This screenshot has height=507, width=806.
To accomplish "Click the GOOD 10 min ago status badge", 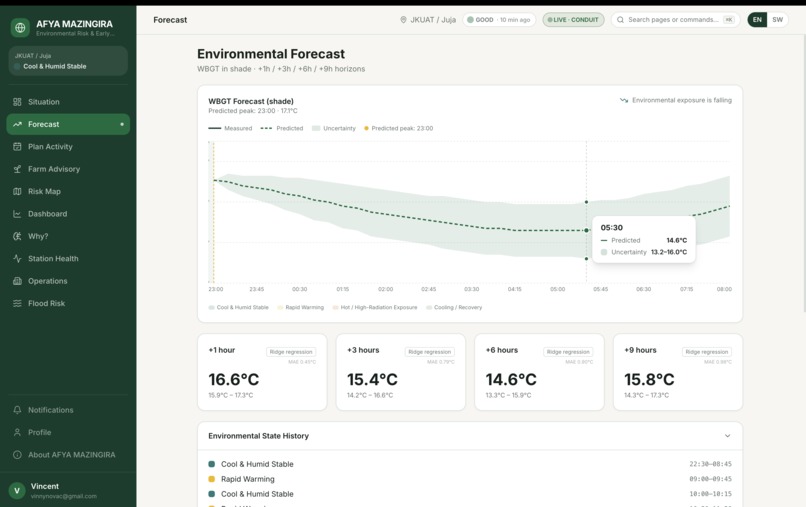I will 499,20.
